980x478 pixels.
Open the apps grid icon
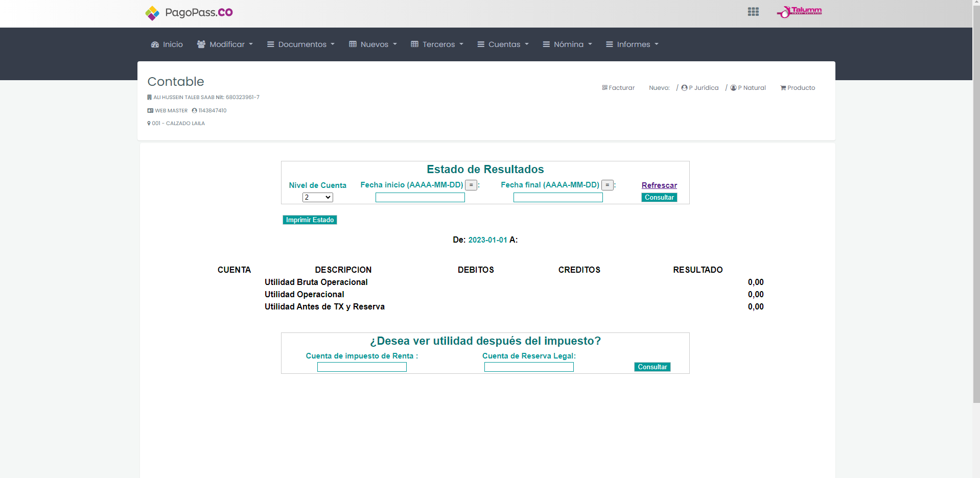click(753, 12)
